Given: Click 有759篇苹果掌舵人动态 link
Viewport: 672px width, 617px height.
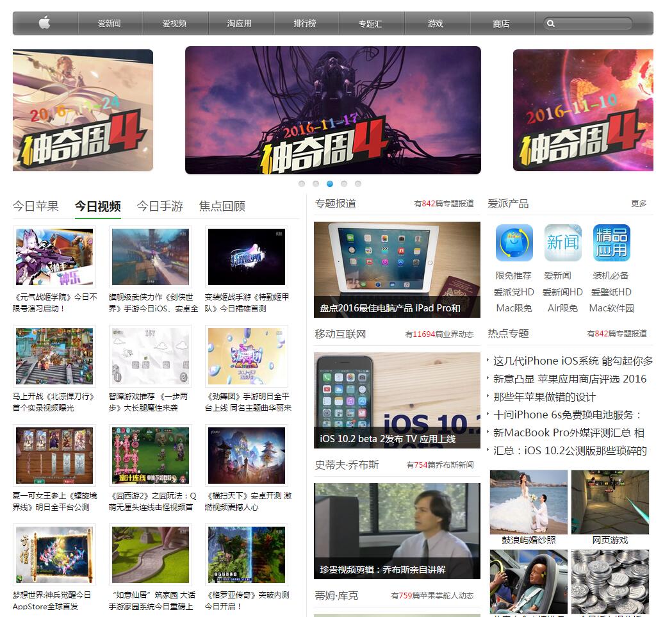Looking at the screenshot, I should 432,596.
